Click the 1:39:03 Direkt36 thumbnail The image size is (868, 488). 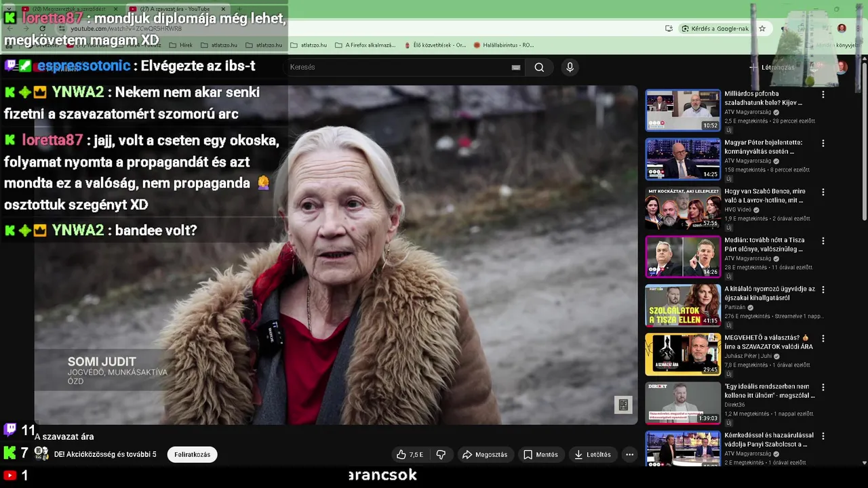[x=683, y=403]
